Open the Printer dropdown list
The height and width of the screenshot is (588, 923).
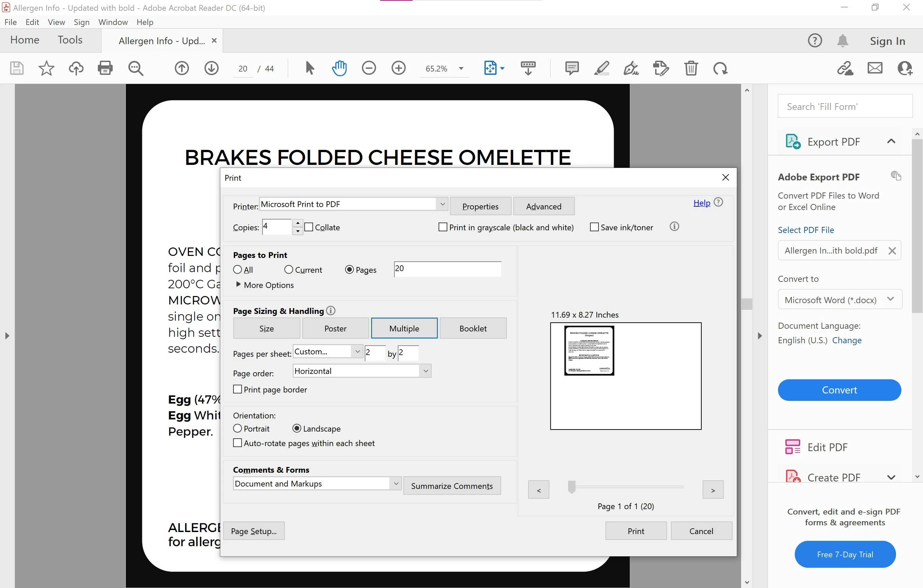pos(442,204)
